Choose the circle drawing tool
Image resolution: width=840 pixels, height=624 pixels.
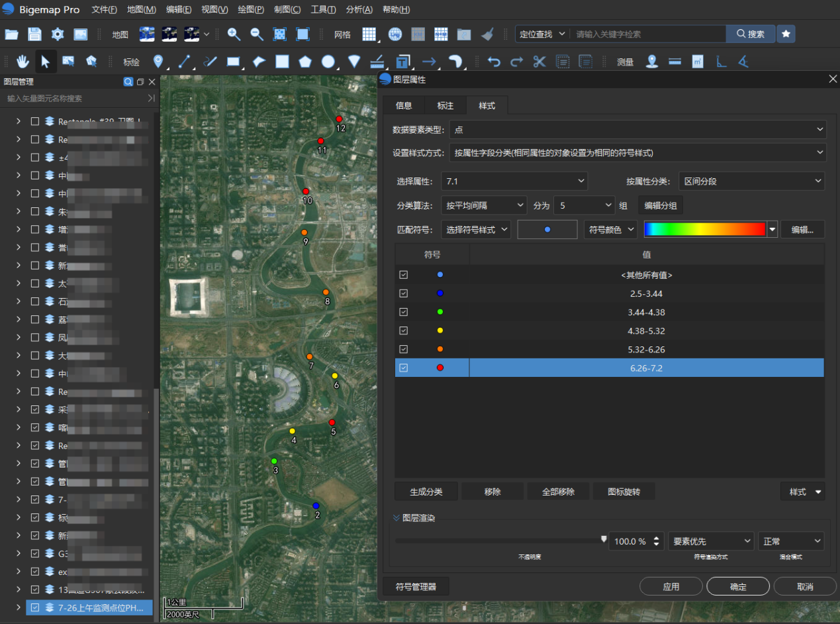(328, 62)
